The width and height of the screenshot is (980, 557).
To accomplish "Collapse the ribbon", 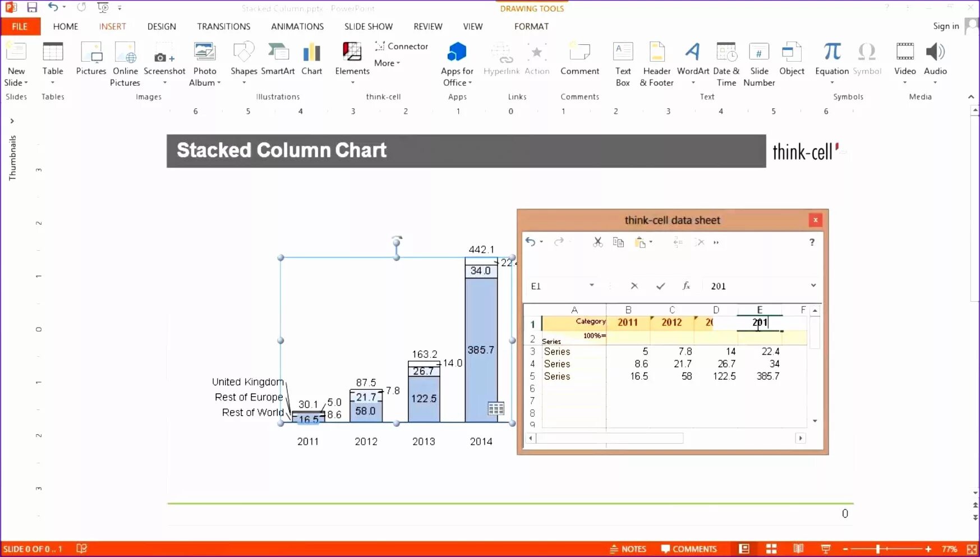I will [x=971, y=97].
